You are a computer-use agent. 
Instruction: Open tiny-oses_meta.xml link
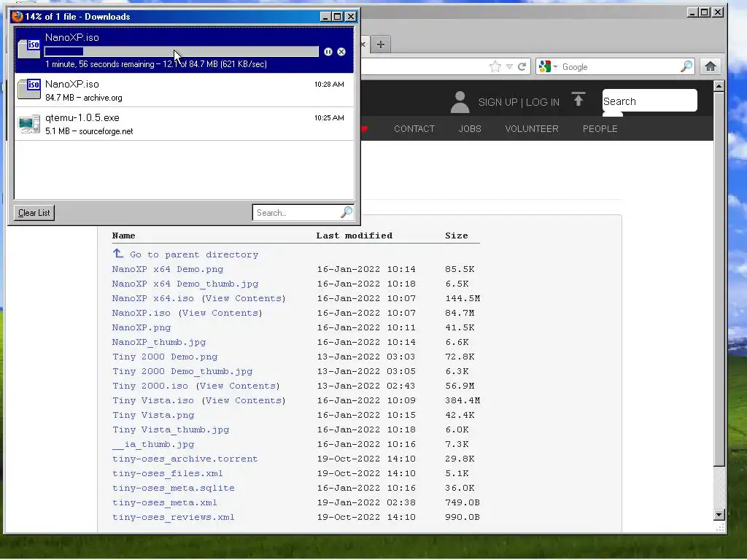[x=164, y=502]
